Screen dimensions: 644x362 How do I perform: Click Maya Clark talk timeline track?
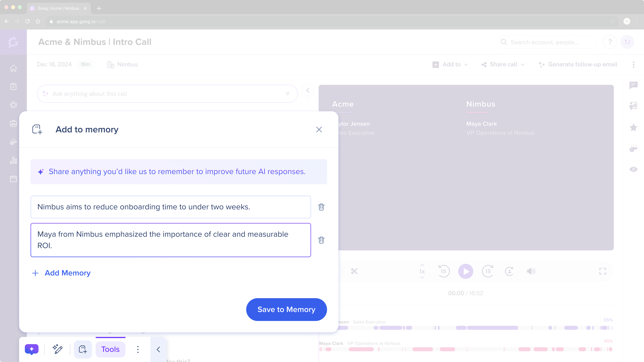pyautogui.click(x=466, y=349)
